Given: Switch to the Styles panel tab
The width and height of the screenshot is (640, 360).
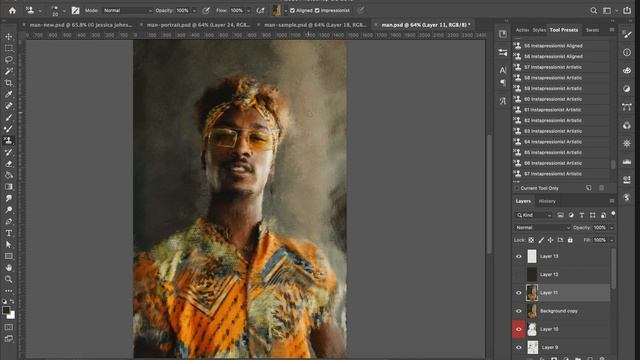Looking at the screenshot, I should [539, 30].
